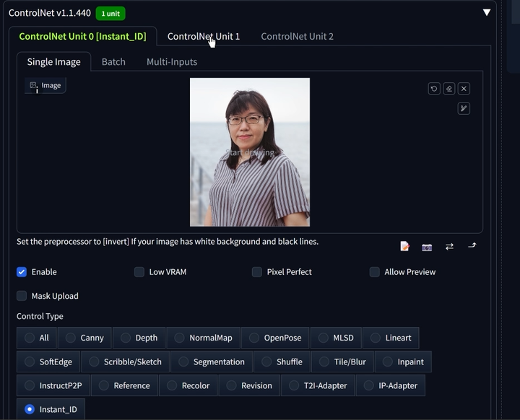Select the InstructP2P option
The image size is (520, 420).
[x=53, y=385]
